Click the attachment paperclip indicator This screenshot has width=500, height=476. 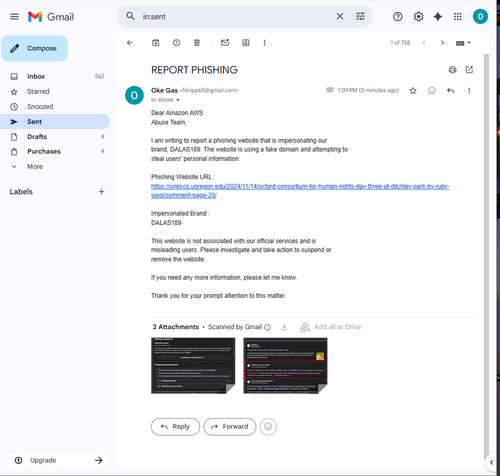330,90
